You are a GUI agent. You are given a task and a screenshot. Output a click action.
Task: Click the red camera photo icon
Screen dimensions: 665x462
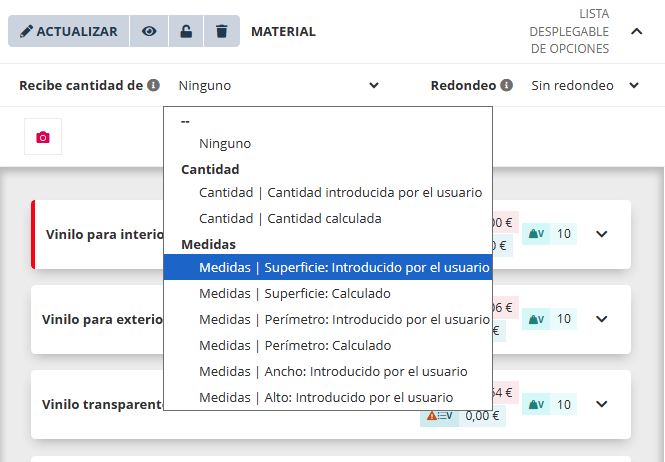point(43,137)
